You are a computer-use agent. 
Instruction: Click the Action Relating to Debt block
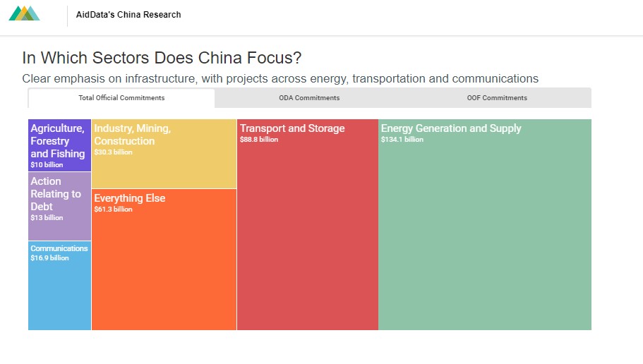tap(59, 206)
